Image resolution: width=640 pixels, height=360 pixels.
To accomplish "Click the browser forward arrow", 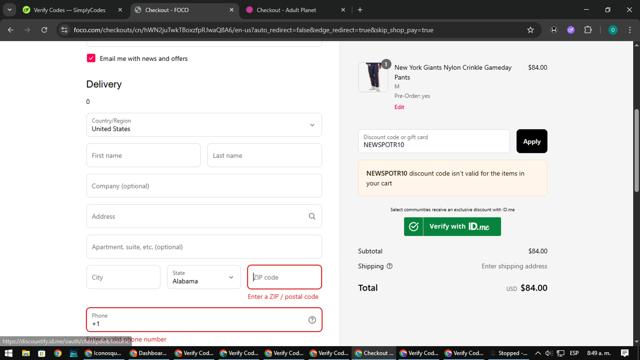I will pos(27,30).
